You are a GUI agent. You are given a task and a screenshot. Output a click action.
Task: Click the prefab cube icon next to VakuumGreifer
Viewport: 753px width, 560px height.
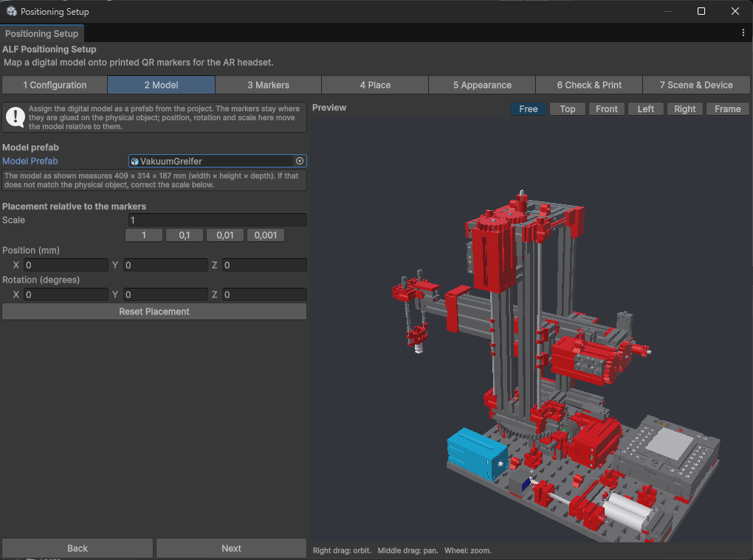pos(134,162)
